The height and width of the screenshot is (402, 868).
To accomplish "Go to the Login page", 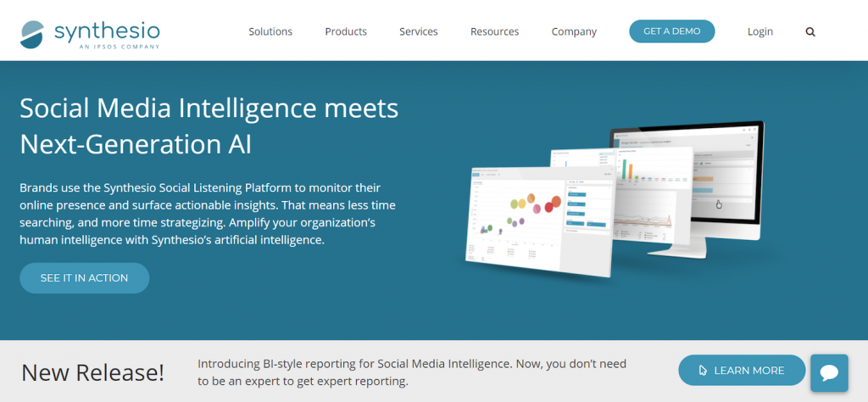I will pos(760,31).
